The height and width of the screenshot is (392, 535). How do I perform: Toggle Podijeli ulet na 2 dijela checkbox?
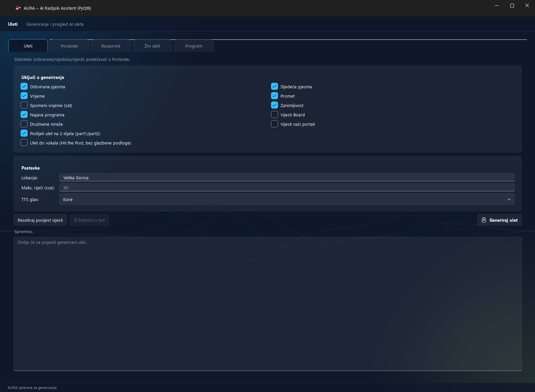coord(24,133)
